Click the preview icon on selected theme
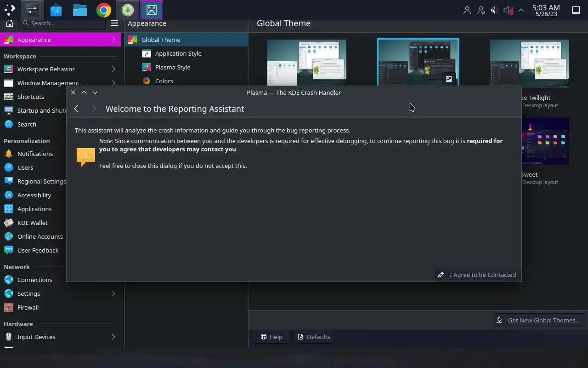Viewport: 588px width, 368px height. coord(449,79)
